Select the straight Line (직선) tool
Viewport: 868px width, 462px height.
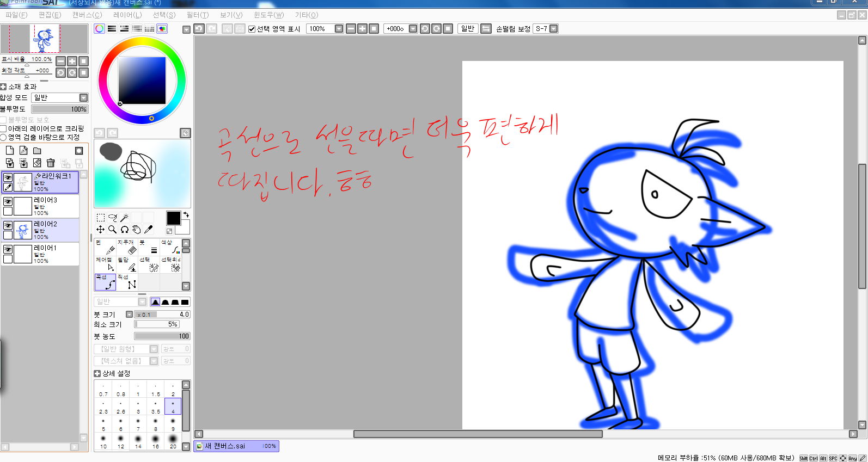pyautogui.click(x=127, y=282)
